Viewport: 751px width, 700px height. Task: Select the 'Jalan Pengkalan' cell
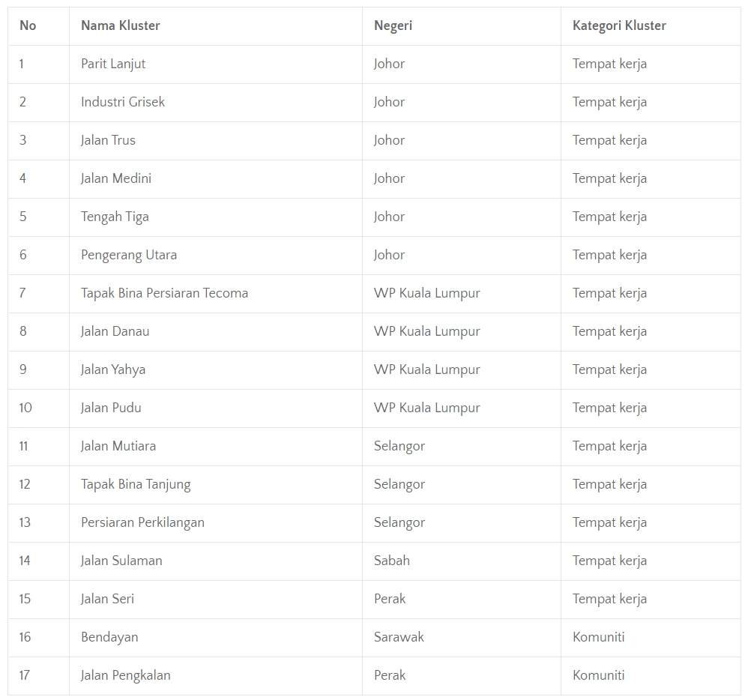tap(125, 675)
